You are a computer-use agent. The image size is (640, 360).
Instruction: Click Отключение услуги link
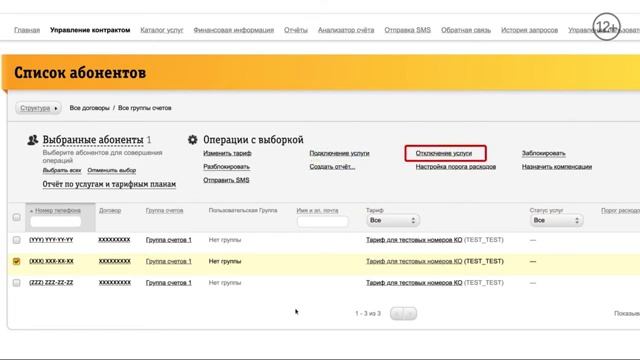click(x=444, y=153)
